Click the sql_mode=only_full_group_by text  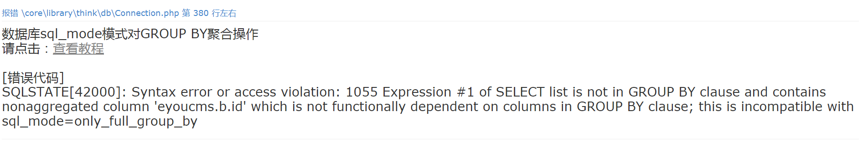(x=99, y=122)
